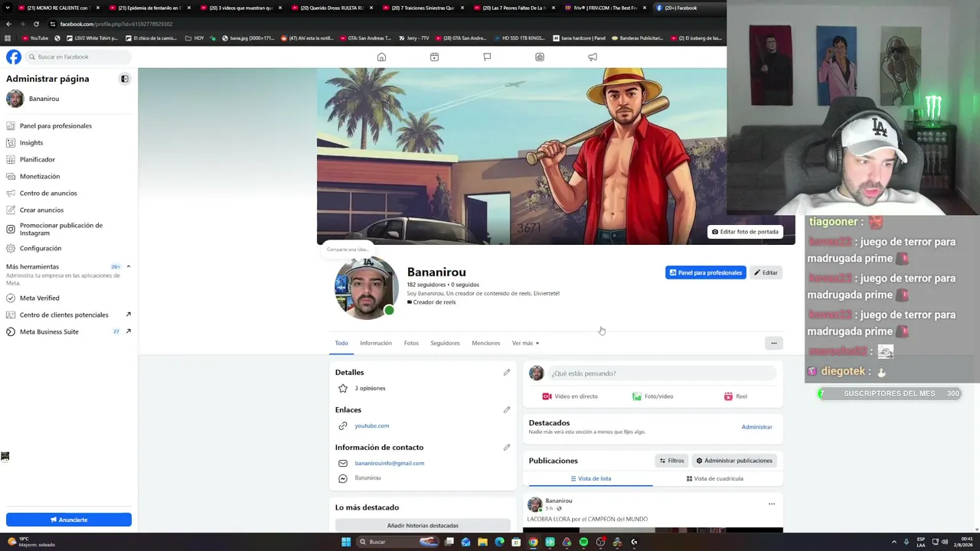Click the browser address bar

pos(383,24)
